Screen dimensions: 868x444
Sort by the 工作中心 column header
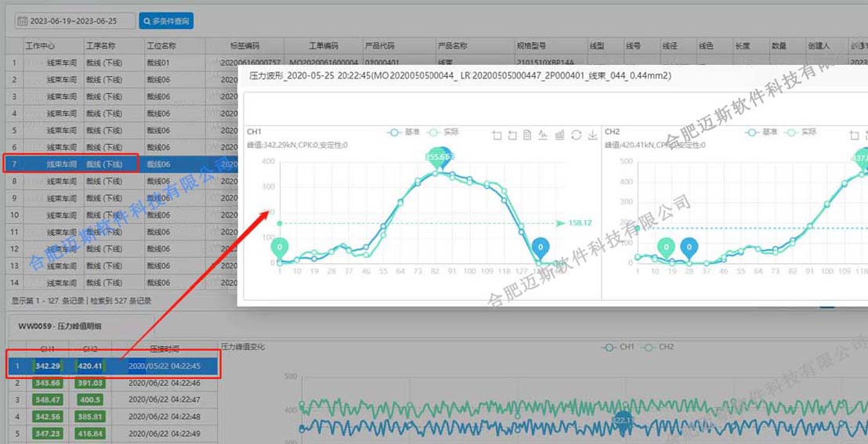pos(40,46)
